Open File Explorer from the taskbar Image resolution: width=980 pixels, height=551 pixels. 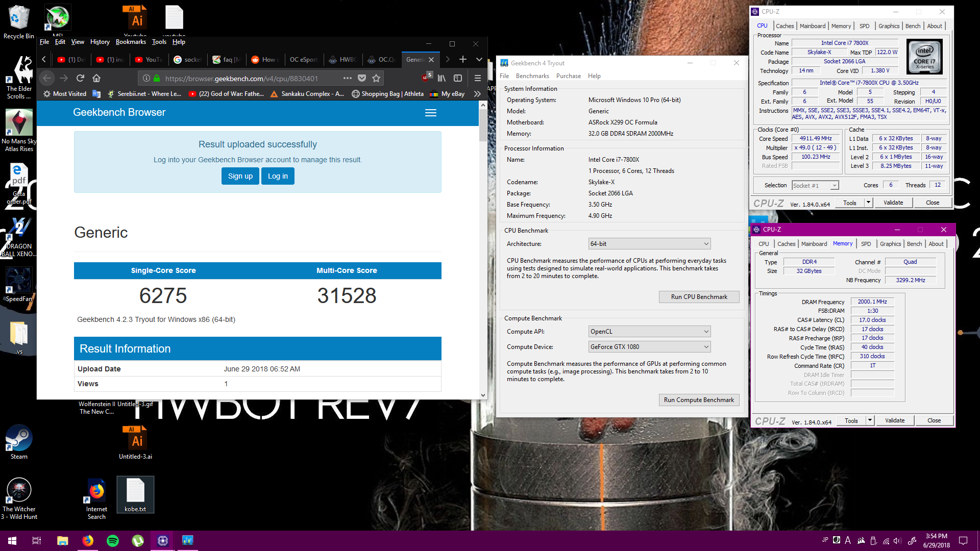click(63, 541)
